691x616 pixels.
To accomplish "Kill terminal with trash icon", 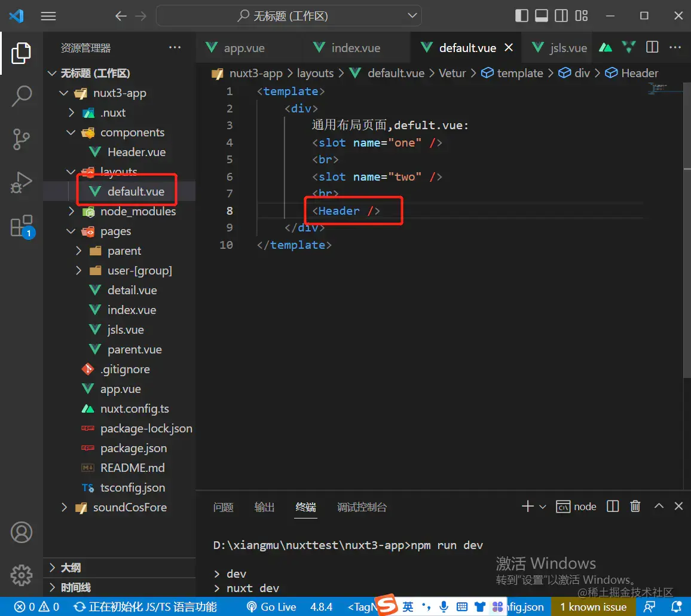I will pos(635,506).
